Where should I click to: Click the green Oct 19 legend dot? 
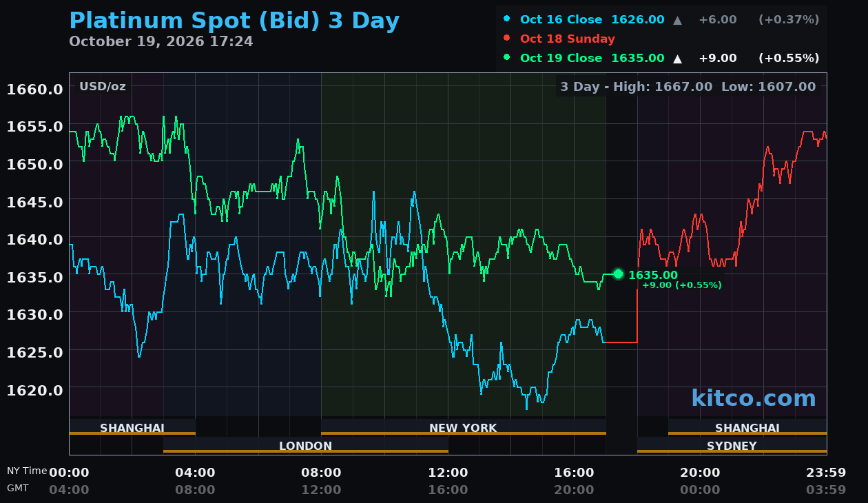point(507,57)
